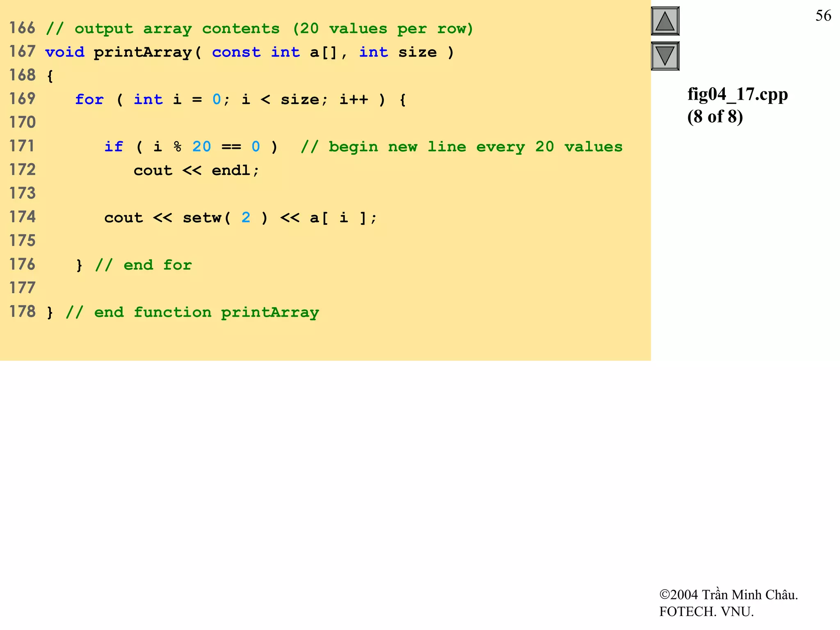The width and height of the screenshot is (840, 630).
Task: Click the 'if' keyword on line 171
Action: coord(114,147)
